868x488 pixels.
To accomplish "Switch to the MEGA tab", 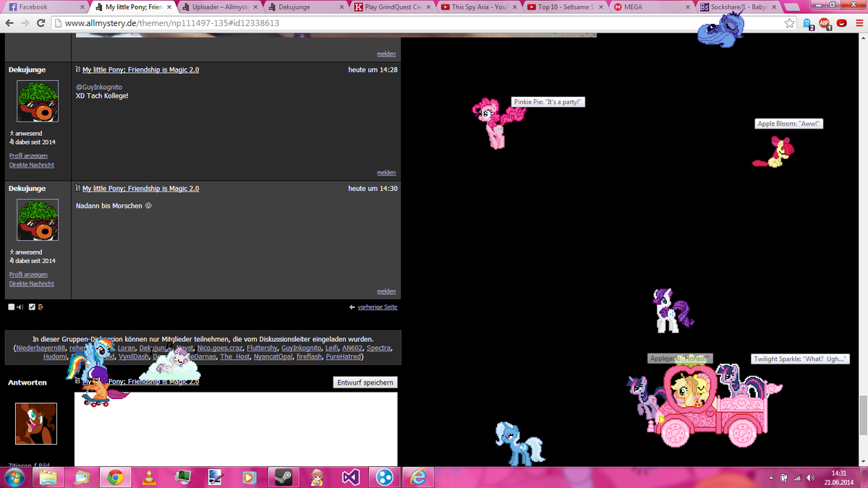I will click(x=652, y=7).
